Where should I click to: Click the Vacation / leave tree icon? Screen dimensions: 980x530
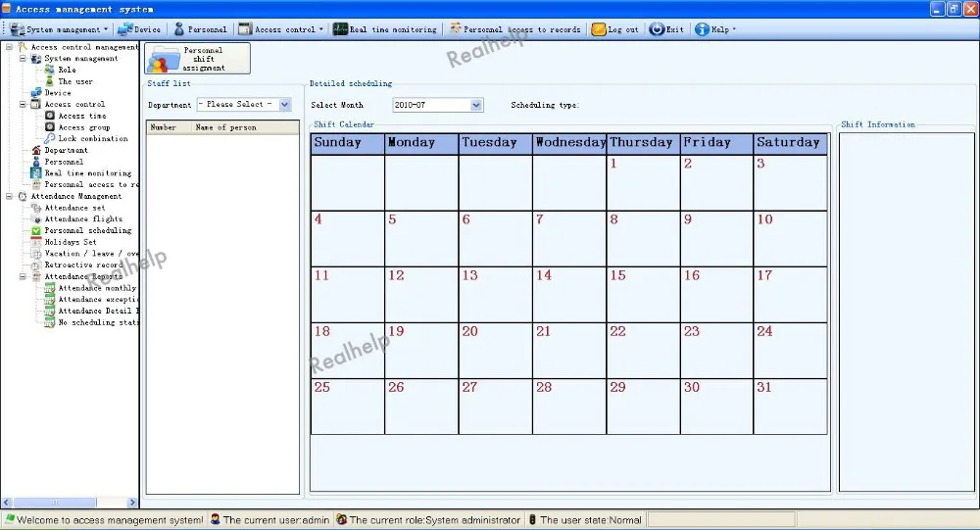coord(36,253)
